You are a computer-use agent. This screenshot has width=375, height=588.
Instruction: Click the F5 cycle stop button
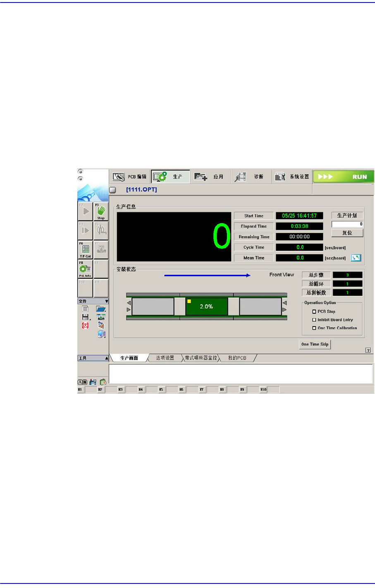tap(101, 230)
